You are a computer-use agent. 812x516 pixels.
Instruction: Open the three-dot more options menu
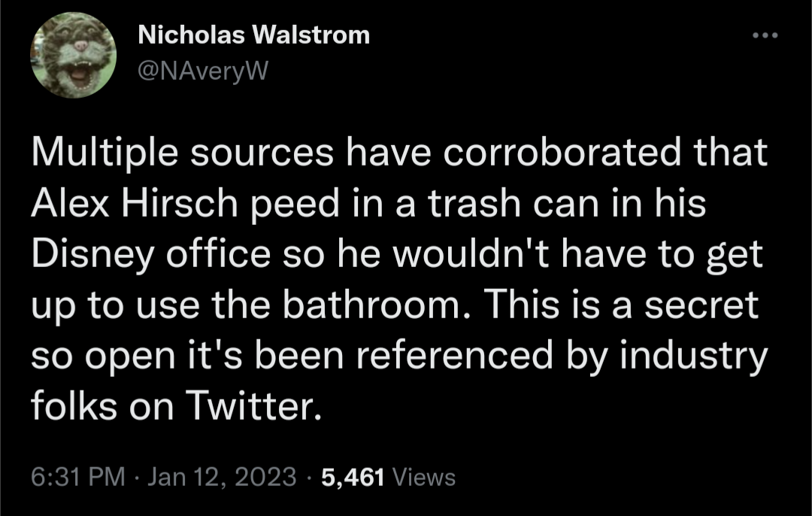(765, 35)
